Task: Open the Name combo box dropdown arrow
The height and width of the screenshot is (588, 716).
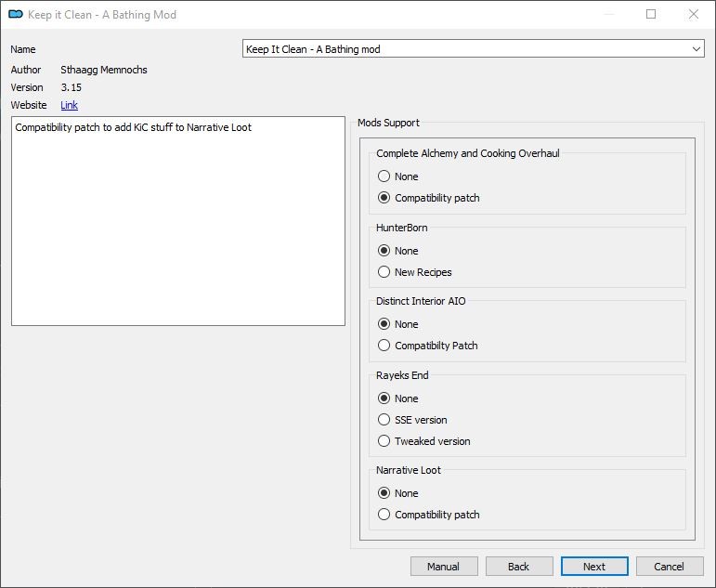Action: point(696,49)
